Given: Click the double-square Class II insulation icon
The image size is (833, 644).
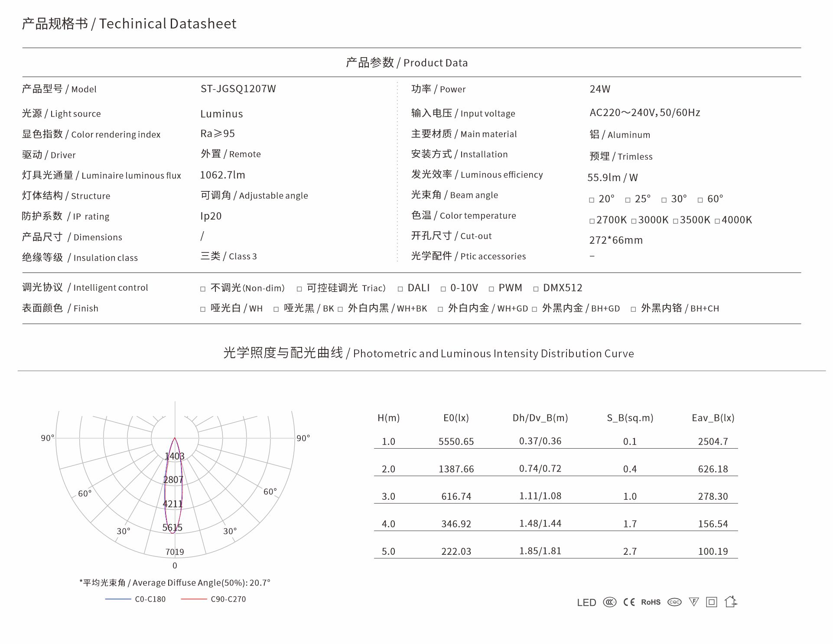Looking at the screenshot, I should pos(712,602).
